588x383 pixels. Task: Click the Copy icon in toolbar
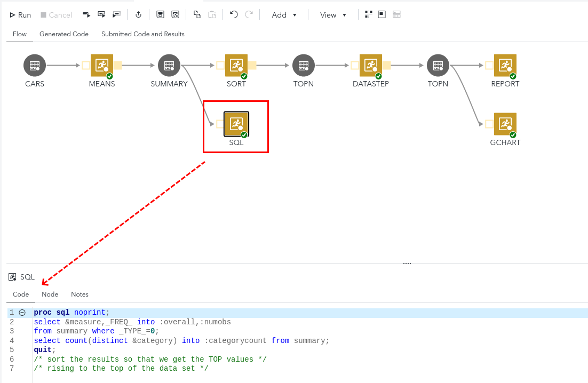[197, 15]
